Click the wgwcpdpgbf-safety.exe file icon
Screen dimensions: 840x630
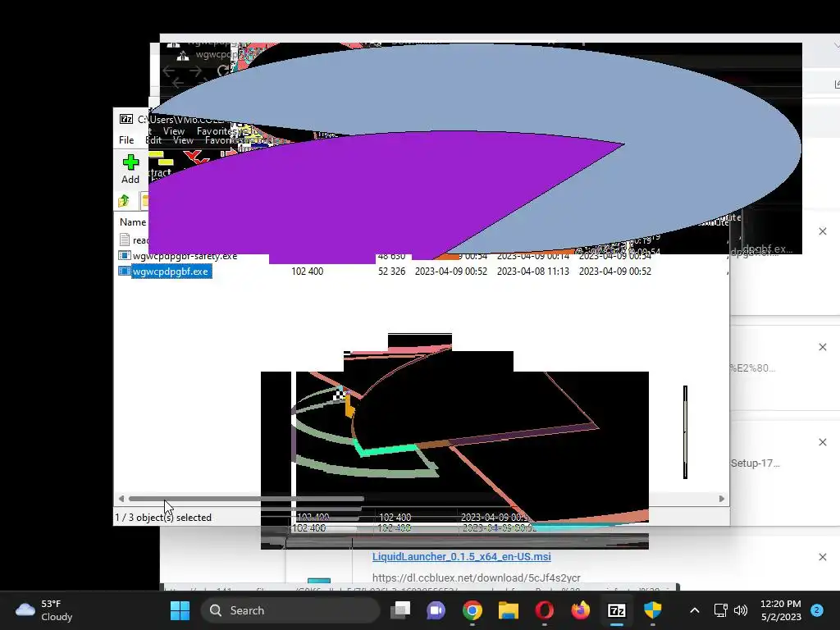click(125, 256)
